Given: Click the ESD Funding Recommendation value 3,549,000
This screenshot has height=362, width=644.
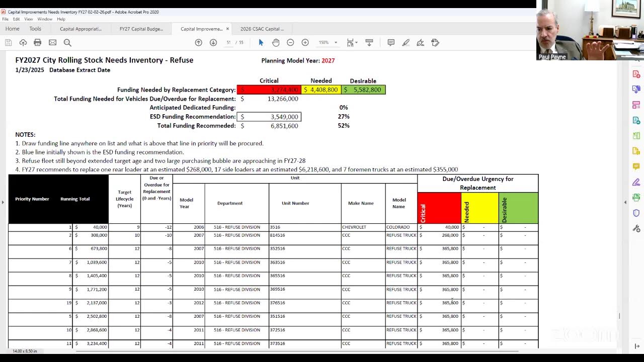Looking at the screenshot, I should (x=269, y=117).
